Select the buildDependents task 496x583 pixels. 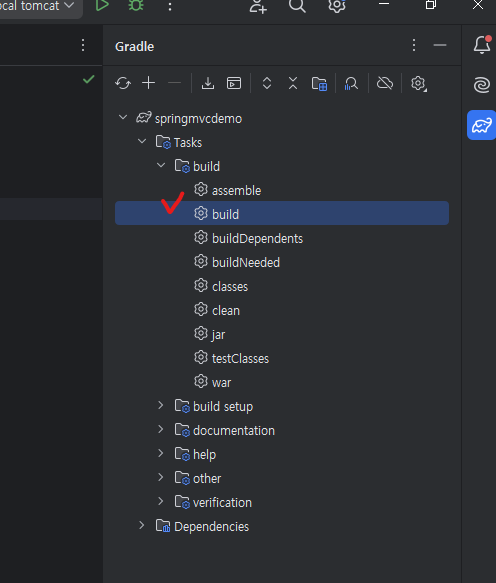pyautogui.click(x=282, y=238)
